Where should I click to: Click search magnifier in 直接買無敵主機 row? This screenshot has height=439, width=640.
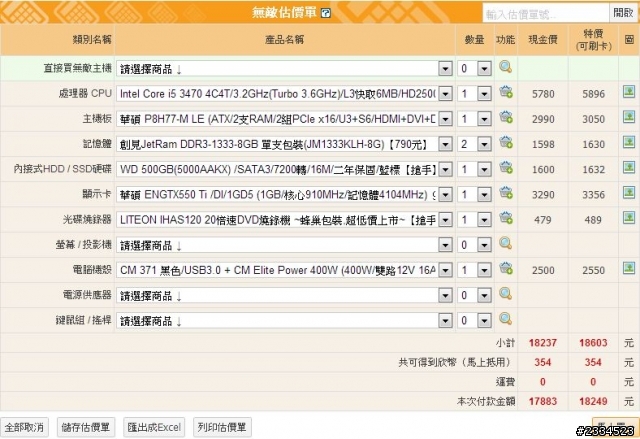tap(505, 67)
